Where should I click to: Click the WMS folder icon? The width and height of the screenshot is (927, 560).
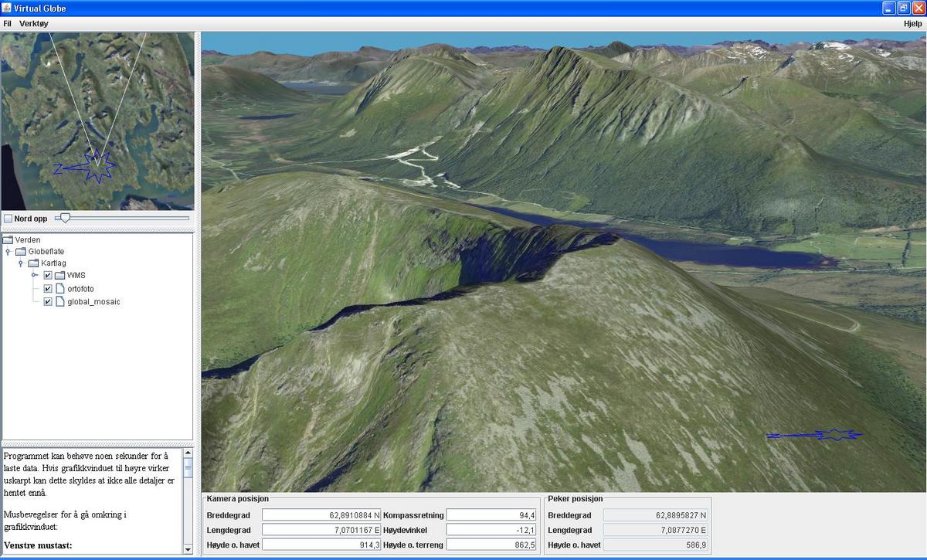59,276
